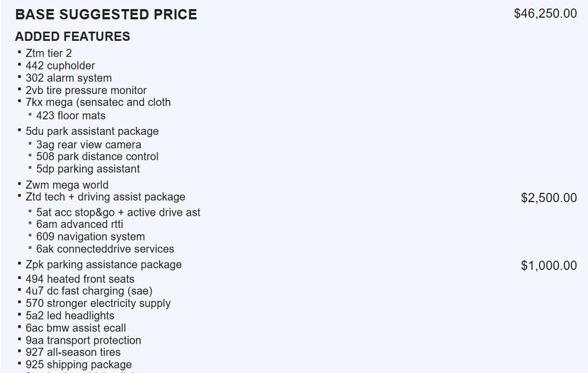Select 494 heated front seats

click(x=80, y=279)
